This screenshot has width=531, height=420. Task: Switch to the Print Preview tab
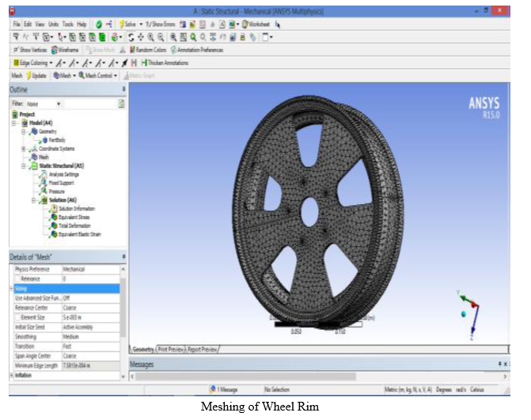(171, 349)
